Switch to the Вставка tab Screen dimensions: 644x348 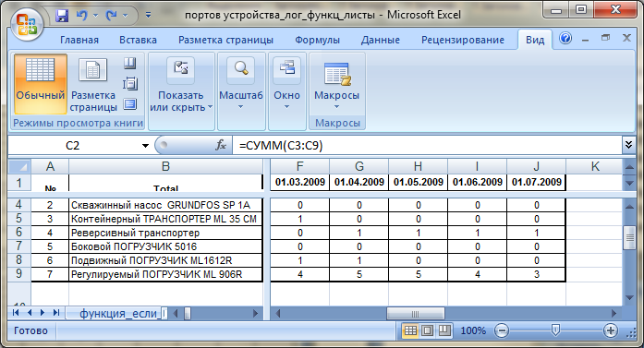[138, 40]
